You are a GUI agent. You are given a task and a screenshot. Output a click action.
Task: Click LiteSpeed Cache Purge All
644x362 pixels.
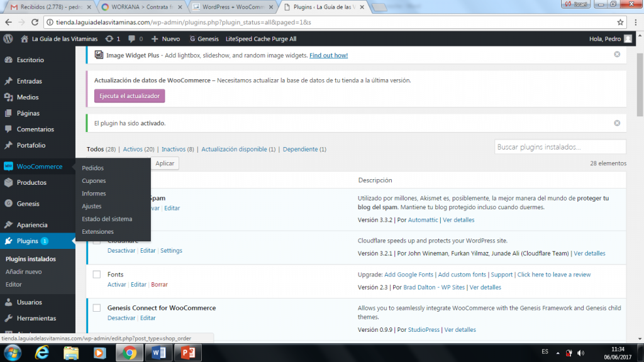point(261,38)
